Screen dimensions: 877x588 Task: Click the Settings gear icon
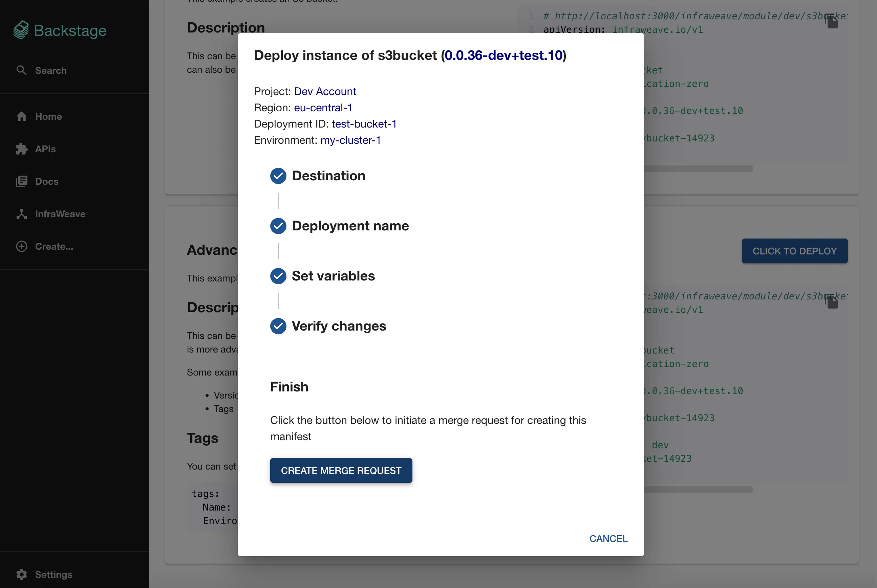tap(21, 574)
